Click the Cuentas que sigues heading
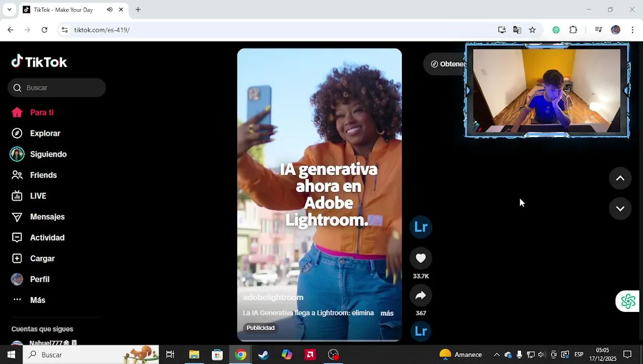Viewport: 643px width, 364px height. pyautogui.click(x=42, y=329)
